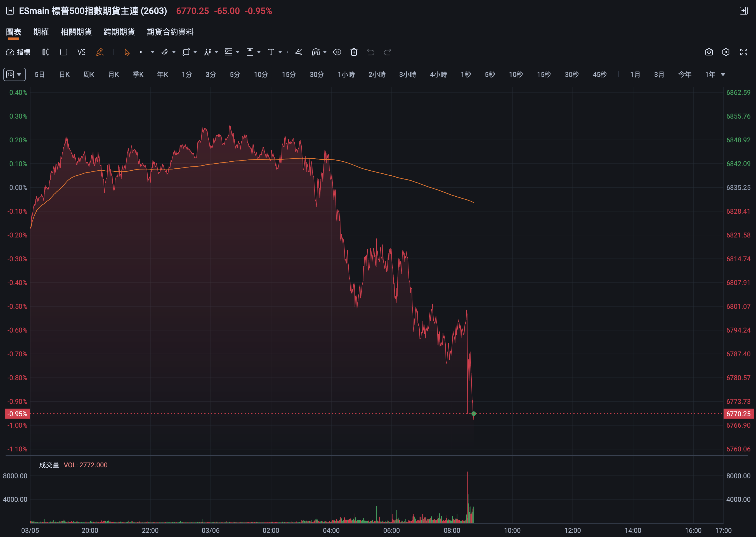This screenshot has height=537, width=756.
Task: Open the 期貨合約資料 tab
Action: 170,32
